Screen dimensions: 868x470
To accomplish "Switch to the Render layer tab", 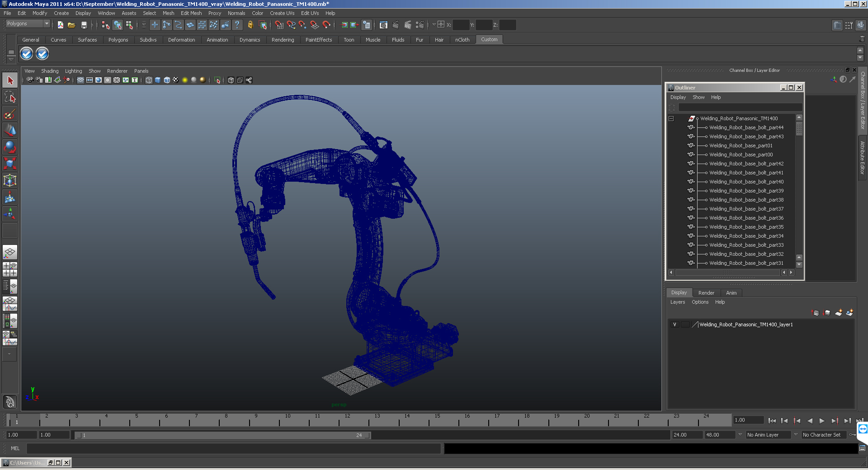I will point(706,293).
